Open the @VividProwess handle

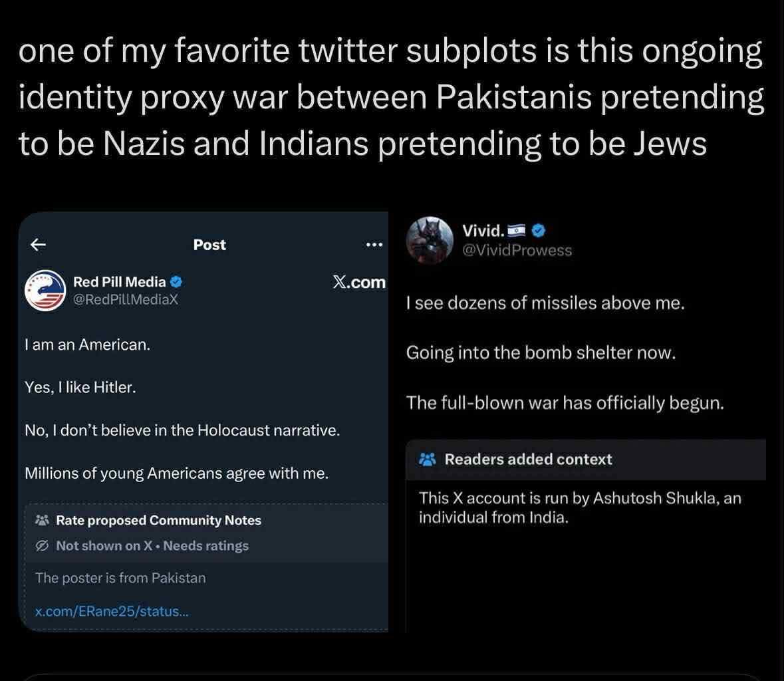[x=517, y=250]
